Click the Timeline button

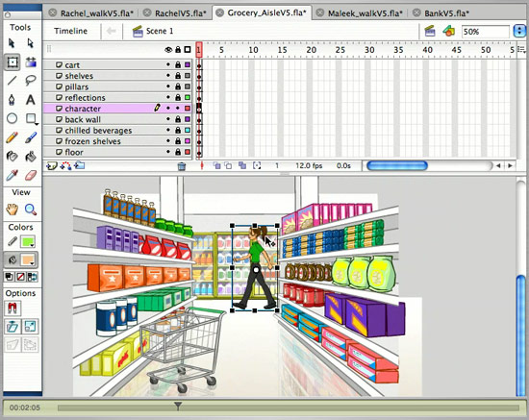pos(70,31)
